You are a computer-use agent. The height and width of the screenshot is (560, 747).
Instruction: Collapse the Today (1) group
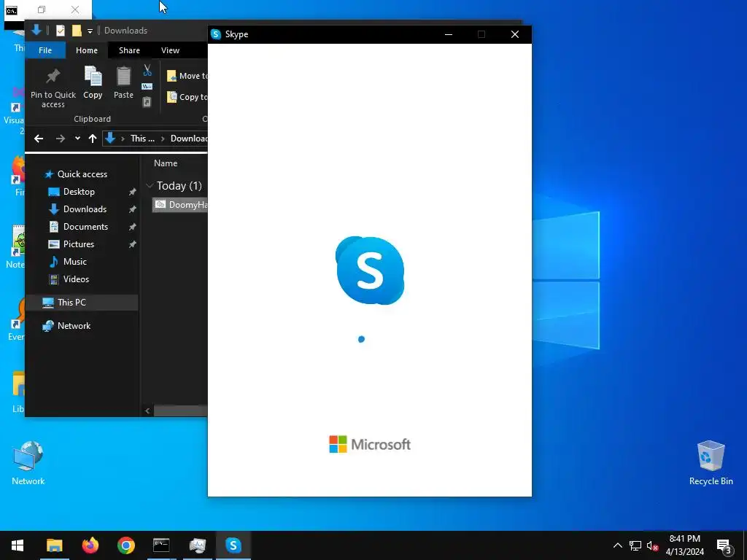[x=149, y=185]
